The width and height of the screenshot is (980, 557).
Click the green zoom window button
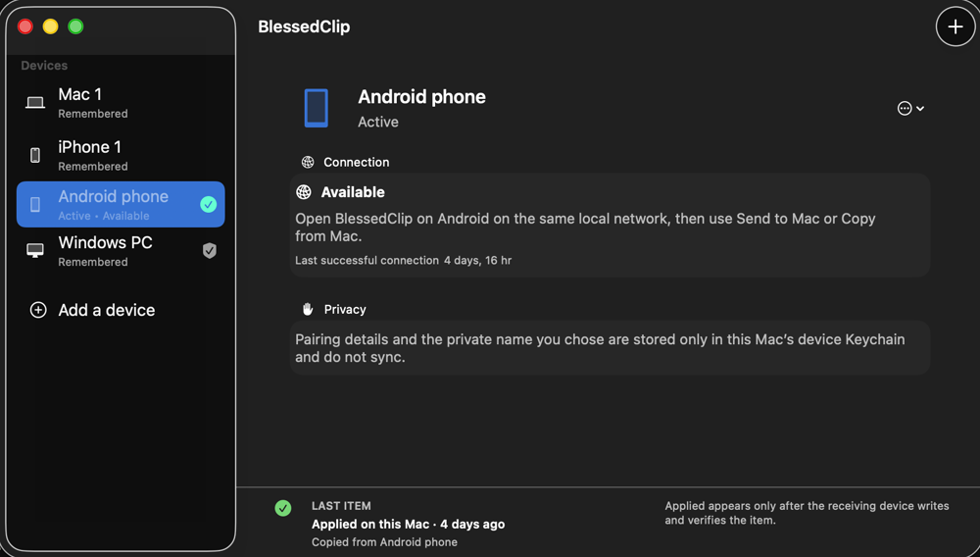75,26
